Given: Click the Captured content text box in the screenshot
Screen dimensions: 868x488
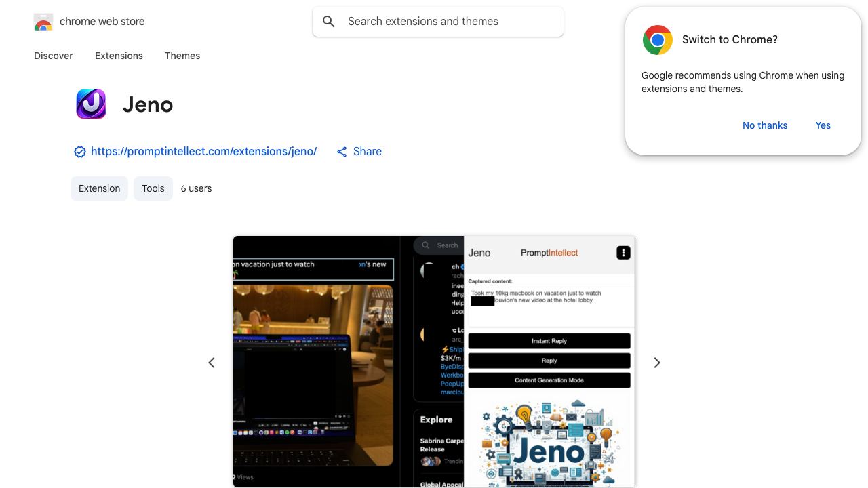Looking at the screenshot, I should [x=551, y=307].
